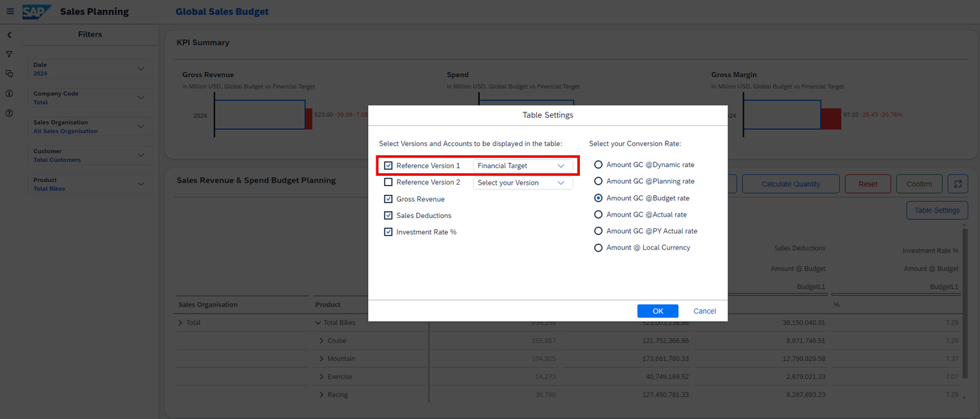Click the green Confirm button
The image size is (980, 419).
click(919, 184)
